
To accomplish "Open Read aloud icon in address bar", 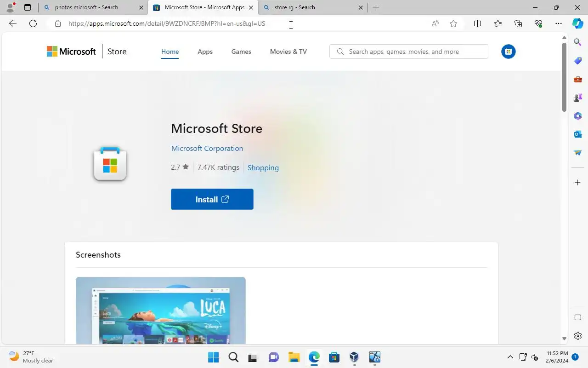I will click(435, 23).
